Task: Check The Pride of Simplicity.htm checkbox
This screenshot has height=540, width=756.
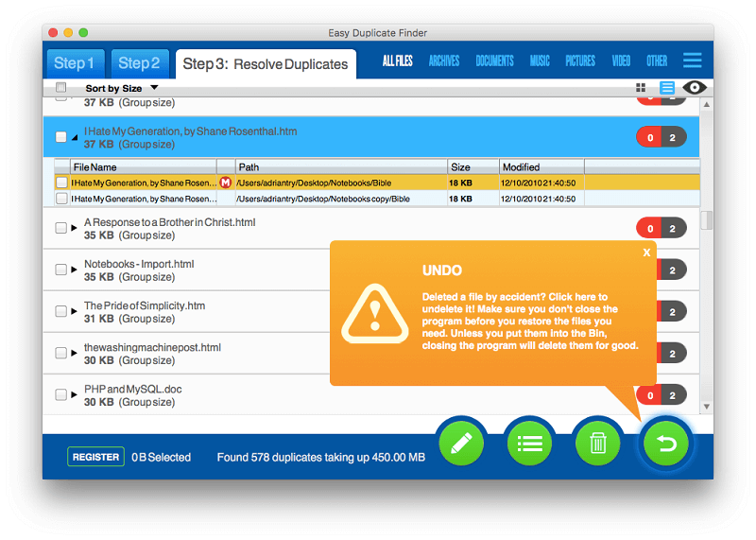Action: 60,311
